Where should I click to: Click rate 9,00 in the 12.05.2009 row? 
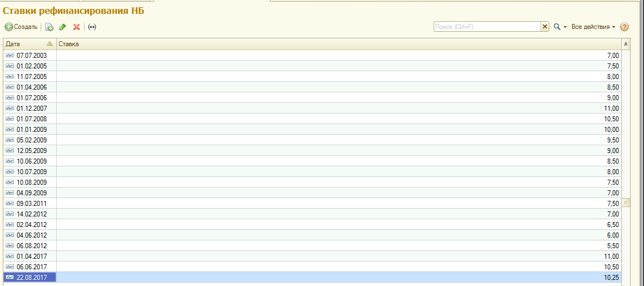pyautogui.click(x=613, y=151)
